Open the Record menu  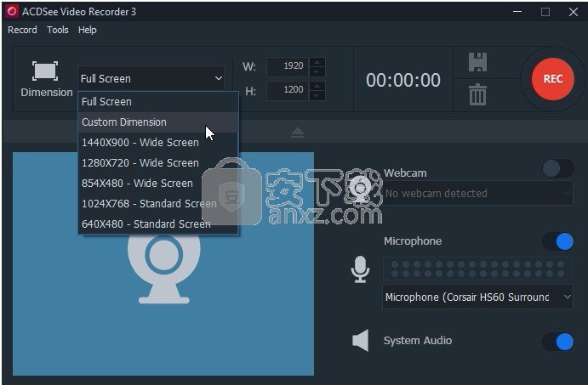pos(22,30)
